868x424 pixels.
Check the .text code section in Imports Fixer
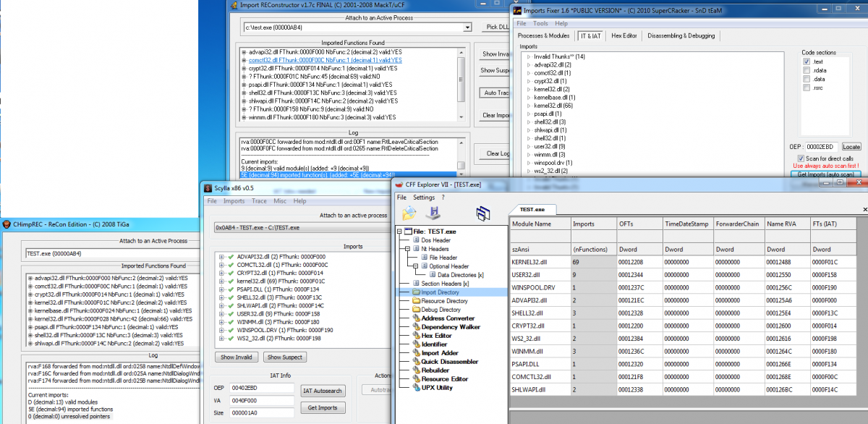click(x=807, y=62)
